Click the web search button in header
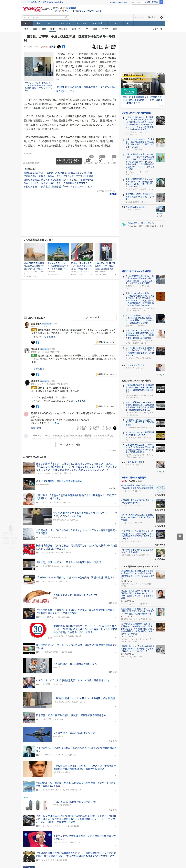Screen dimensions: 186x868 161,2
